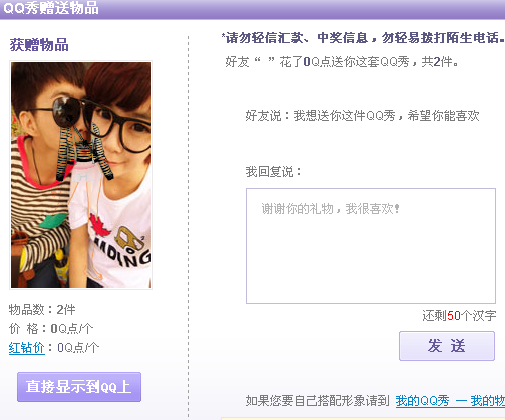Click the 我回复说 label
The image size is (505, 420).
click(274, 172)
